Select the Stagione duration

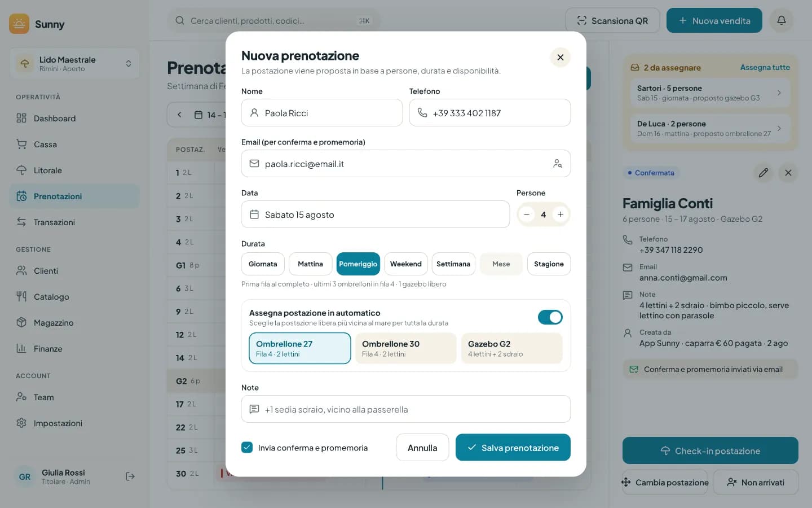click(x=549, y=264)
